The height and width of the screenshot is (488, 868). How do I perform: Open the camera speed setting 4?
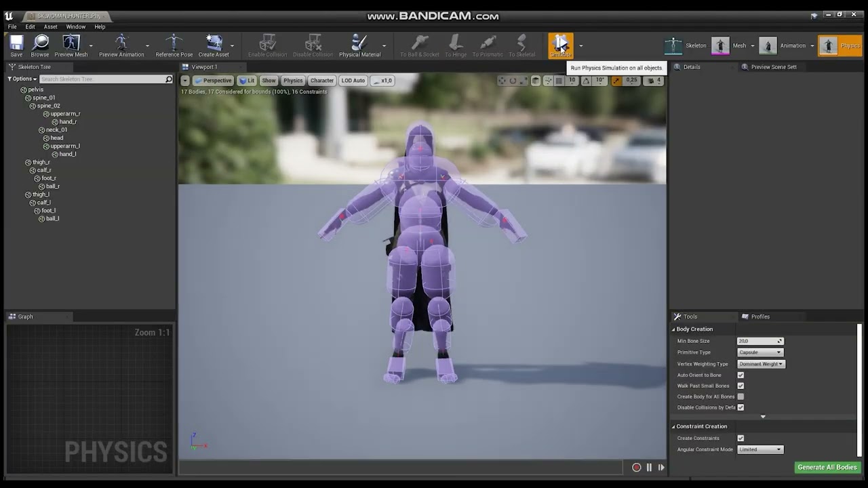654,81
